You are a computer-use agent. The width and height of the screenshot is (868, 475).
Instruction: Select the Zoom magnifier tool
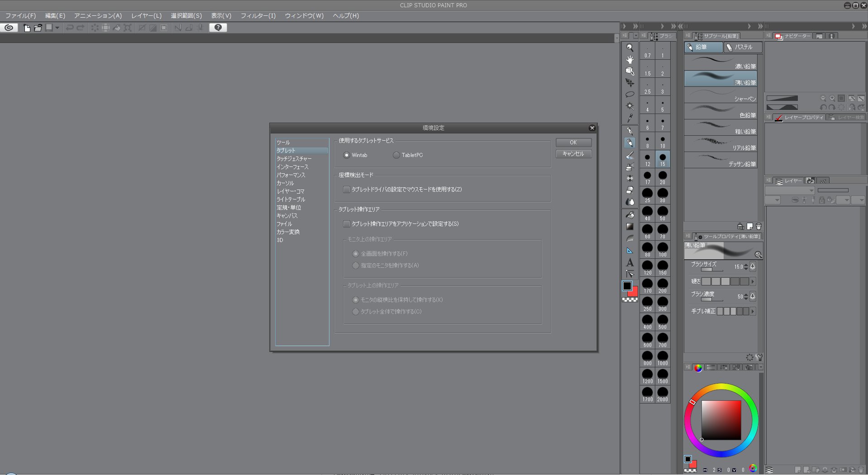630,47
